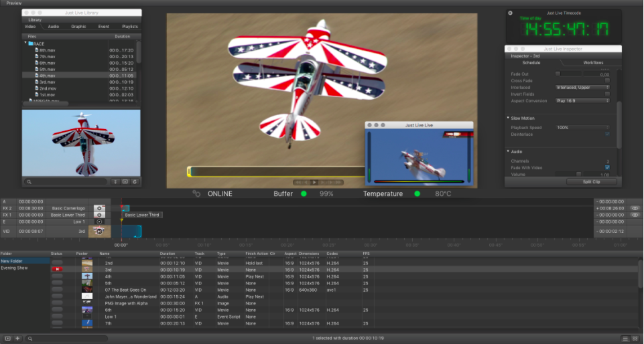Click the play button under the main preview
The height and width of the screenshot is (344, 644).
click(x=314, y=183)
